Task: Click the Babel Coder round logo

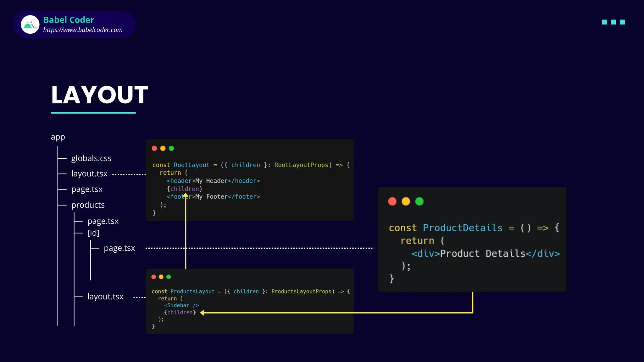Action: (x=30, y=25)
